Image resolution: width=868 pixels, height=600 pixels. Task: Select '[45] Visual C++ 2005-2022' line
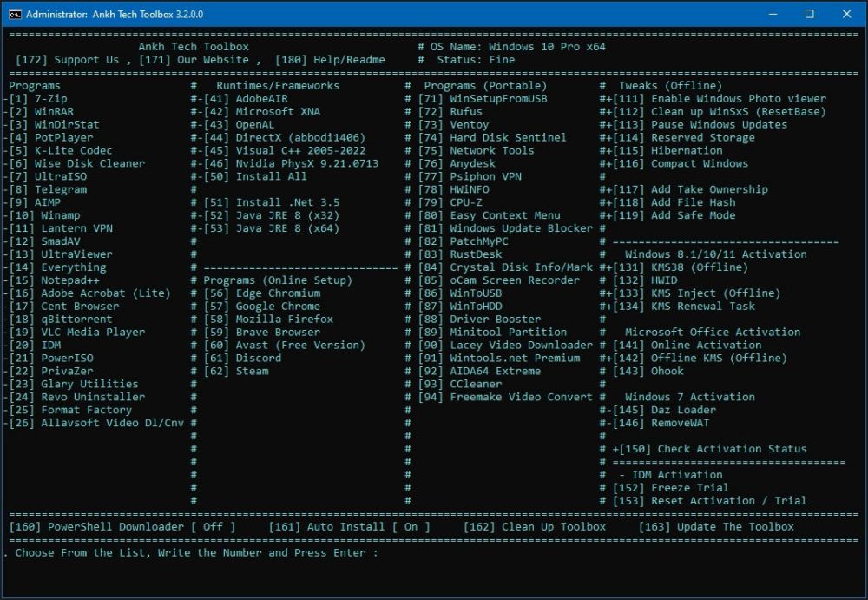(x=285, y=150)
